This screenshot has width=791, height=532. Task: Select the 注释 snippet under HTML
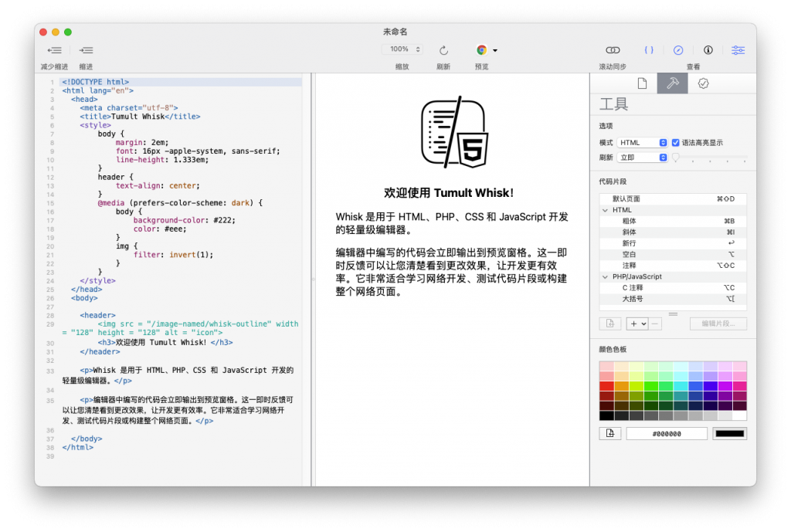(673, 266)
